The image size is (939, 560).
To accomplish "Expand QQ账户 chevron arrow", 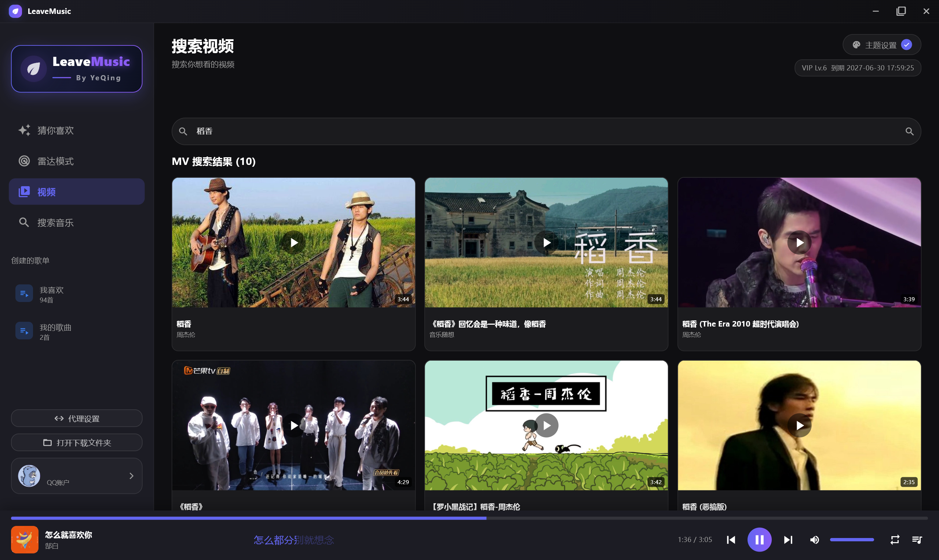I will [x=131, y=476].
